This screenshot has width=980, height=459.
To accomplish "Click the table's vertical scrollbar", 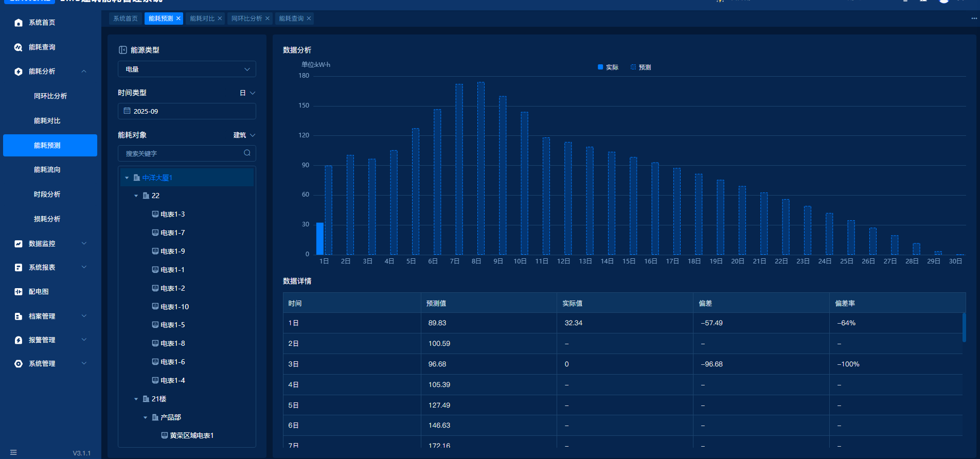I will pos(964,327).
